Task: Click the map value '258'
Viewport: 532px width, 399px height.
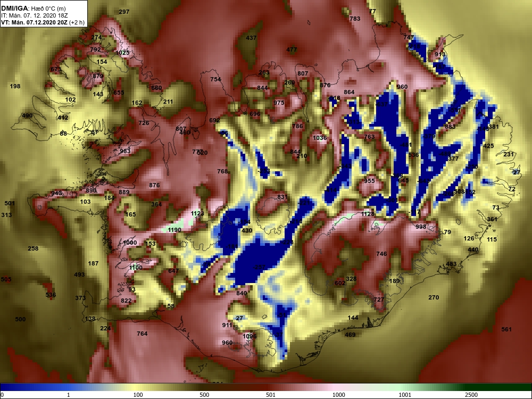Action: (33, 248)
